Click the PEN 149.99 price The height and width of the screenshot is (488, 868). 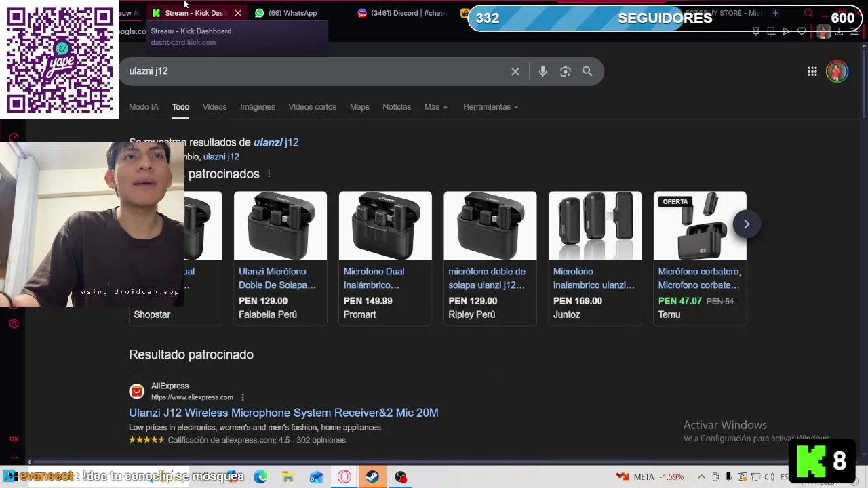[x=368, y=301]
